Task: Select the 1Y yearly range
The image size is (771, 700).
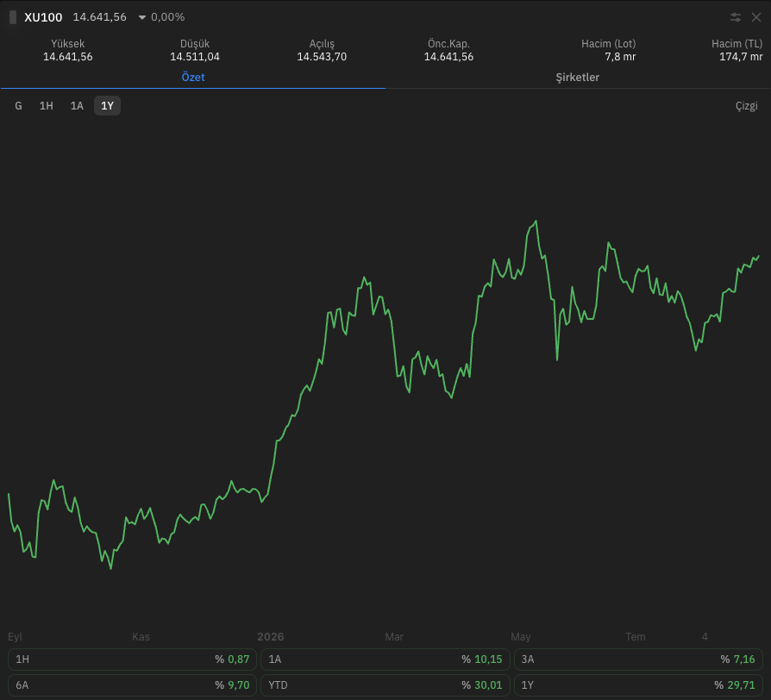Action: point(107,106)
